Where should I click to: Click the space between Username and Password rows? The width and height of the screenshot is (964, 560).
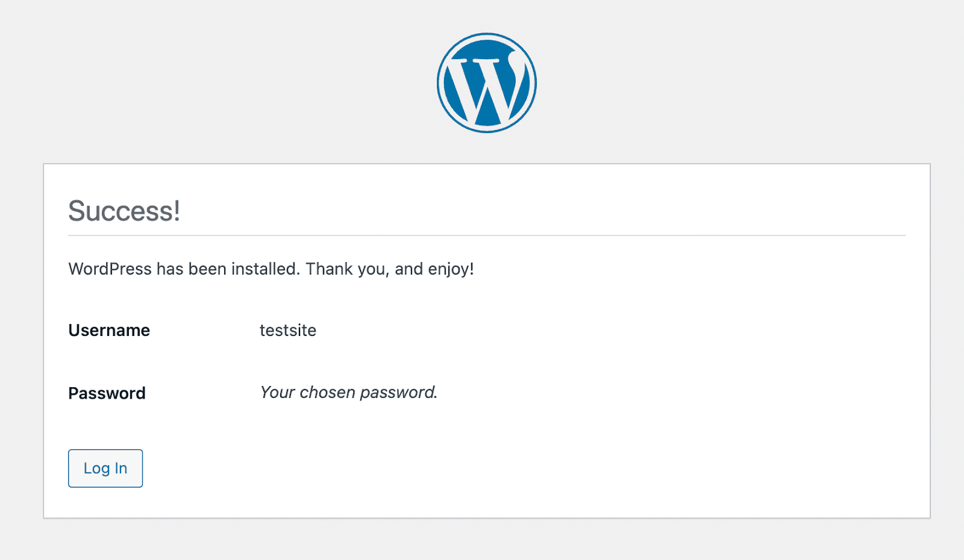pos(241,361)
